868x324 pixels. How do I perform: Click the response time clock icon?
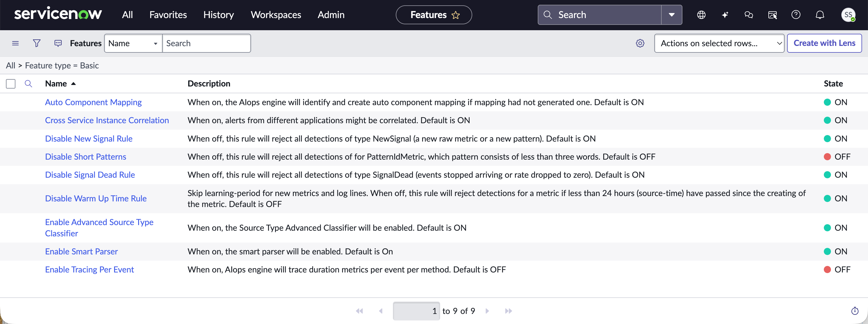click(855, 311)
